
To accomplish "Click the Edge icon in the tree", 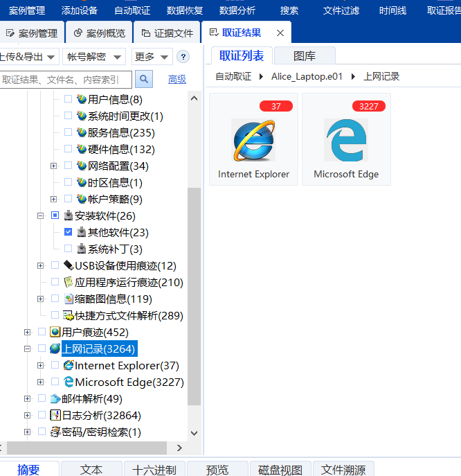I will pyautogui.click(x=69, y=382).
